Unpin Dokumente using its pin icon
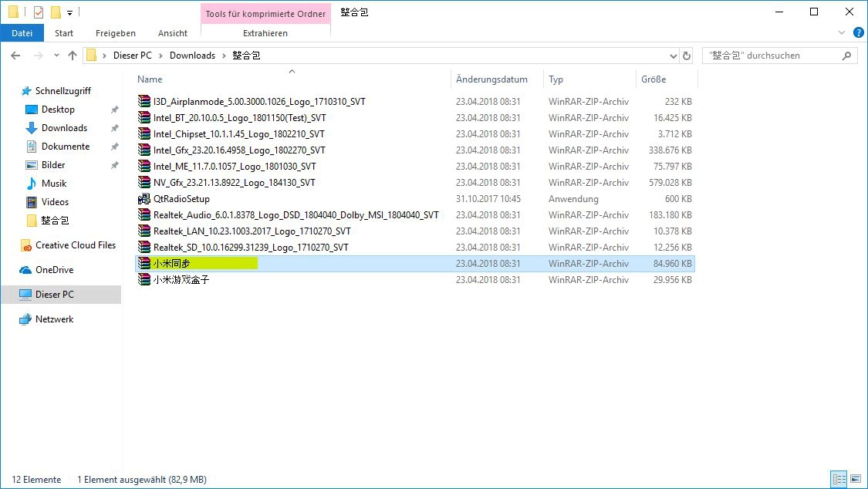Image resolution: width=868 pixels, height=489 pixels. click(x=115, y=147)
